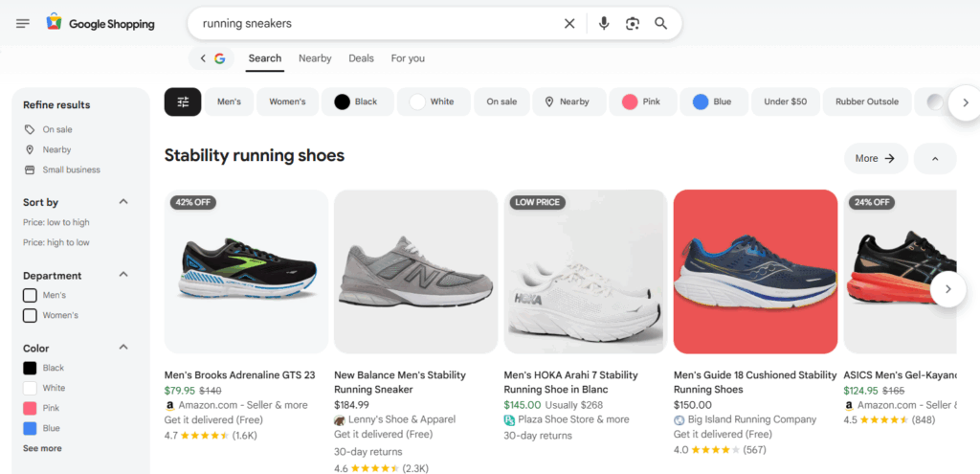
Task: Click the Google Shopping bag logo
Action: [55, 23]
